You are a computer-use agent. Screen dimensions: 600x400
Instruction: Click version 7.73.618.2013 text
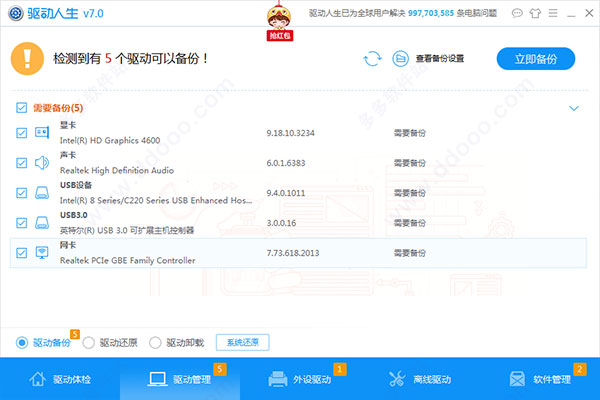[293, 253]
